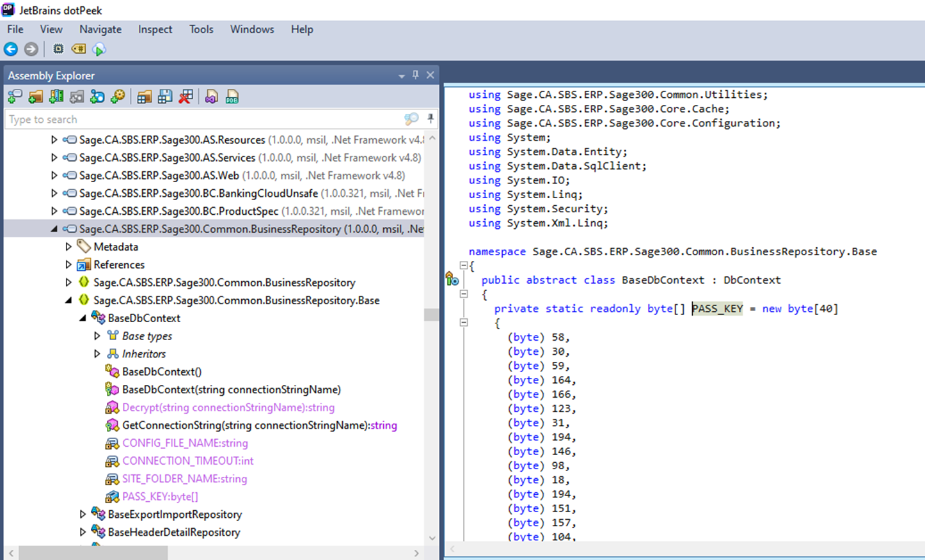Click the cloud with play arrow icon

99,49
